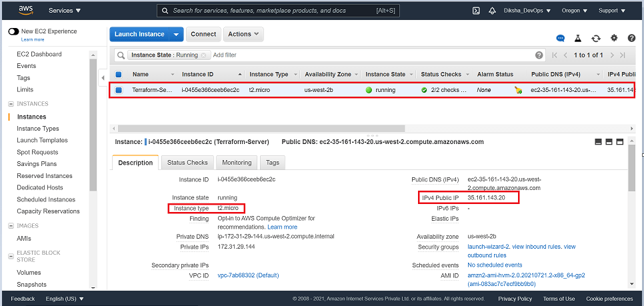Open CloudShell terminal icon
Screen dimensions: 644x306
coord(476,11)
